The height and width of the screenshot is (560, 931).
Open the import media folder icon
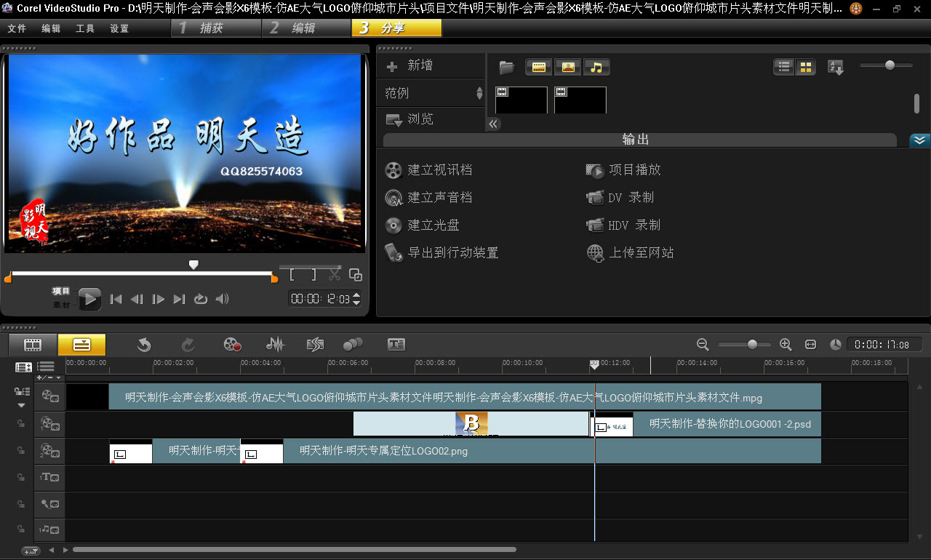click(x=507, y=68)
